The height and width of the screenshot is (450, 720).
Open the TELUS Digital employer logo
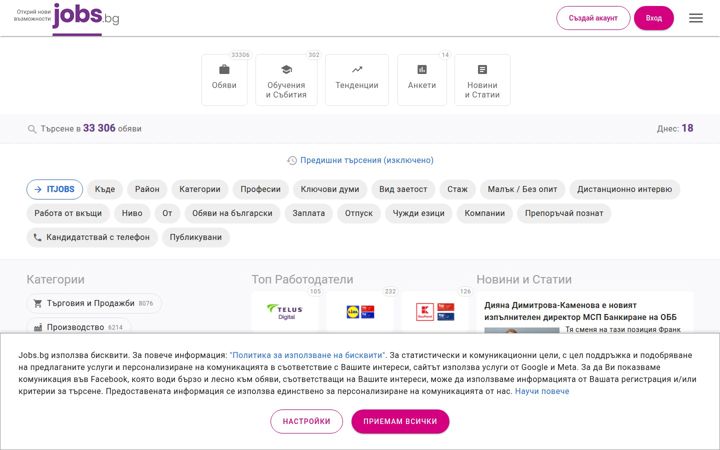click(x=285, y=311)
